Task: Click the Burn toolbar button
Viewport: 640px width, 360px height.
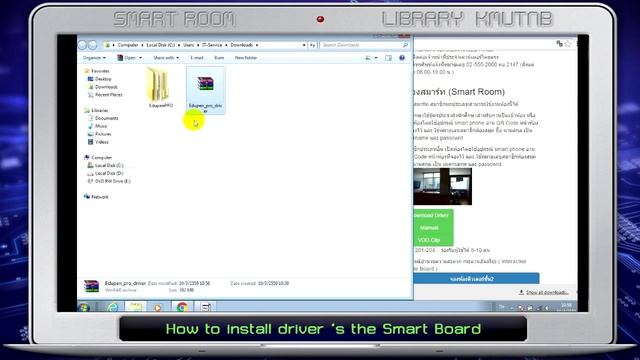Action: tap(219, 58)
